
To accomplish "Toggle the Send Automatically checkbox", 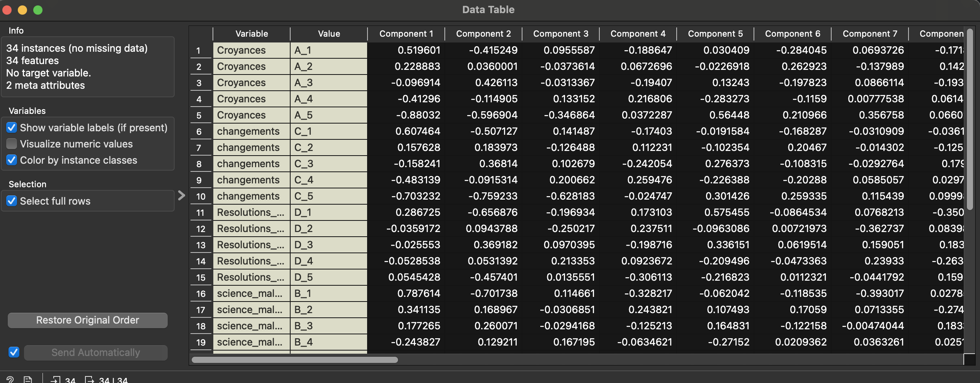I will (14, 352).
